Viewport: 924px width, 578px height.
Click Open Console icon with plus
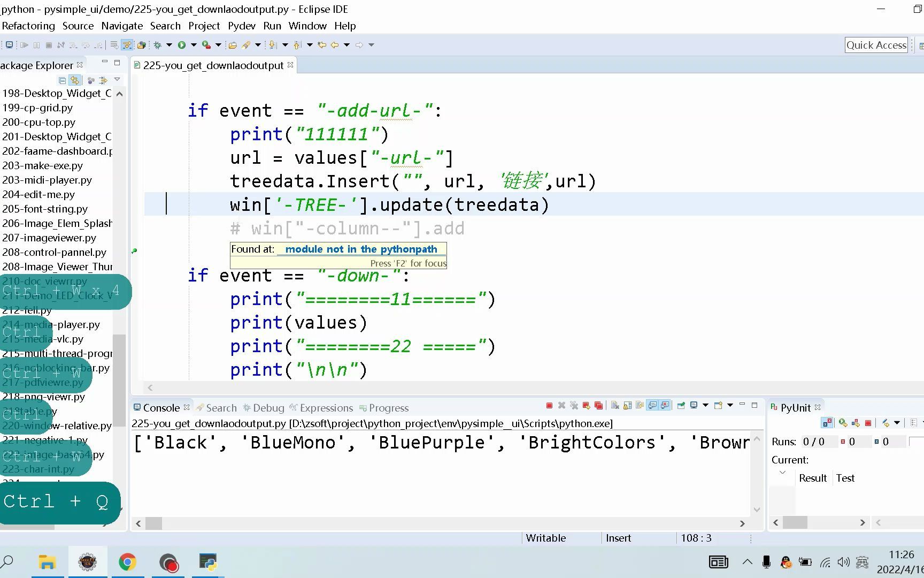click(x=718, y=406)
